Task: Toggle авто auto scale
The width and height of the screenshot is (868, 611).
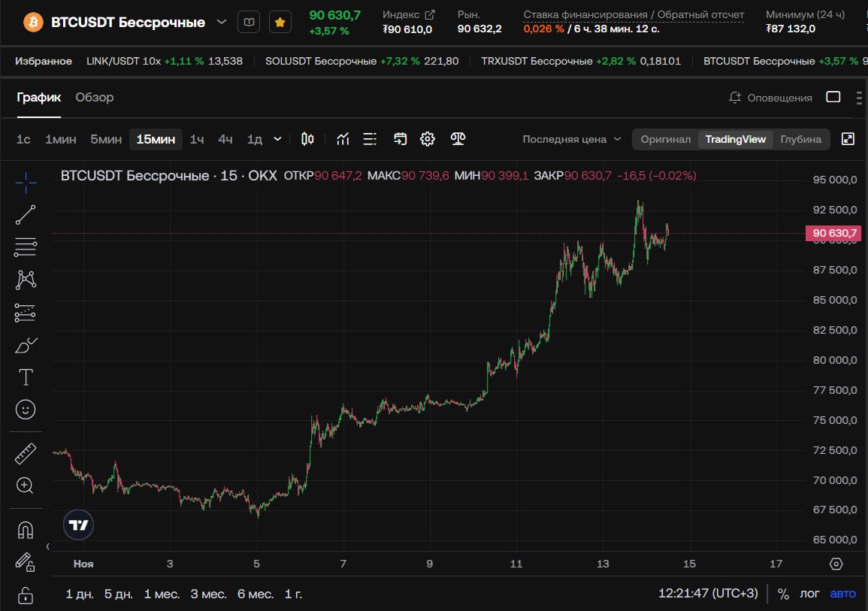Action: point(842,594)
